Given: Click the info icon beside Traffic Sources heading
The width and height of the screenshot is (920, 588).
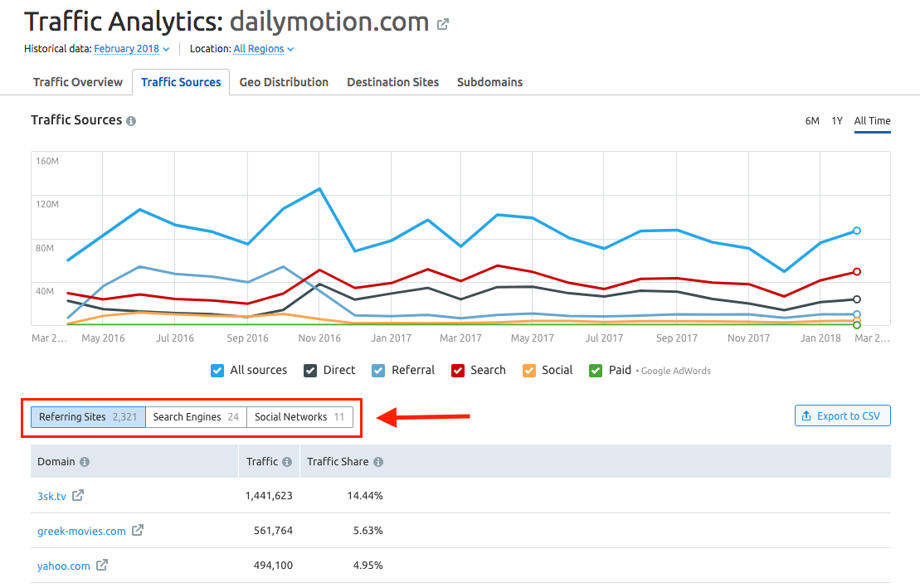Looking at the screenshot, I should [x=132, y=119].
